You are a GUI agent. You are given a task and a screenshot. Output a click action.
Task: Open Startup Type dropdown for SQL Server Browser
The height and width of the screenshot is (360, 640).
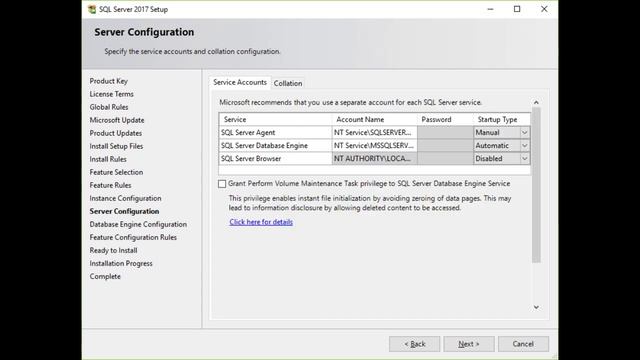coord(524,159)
